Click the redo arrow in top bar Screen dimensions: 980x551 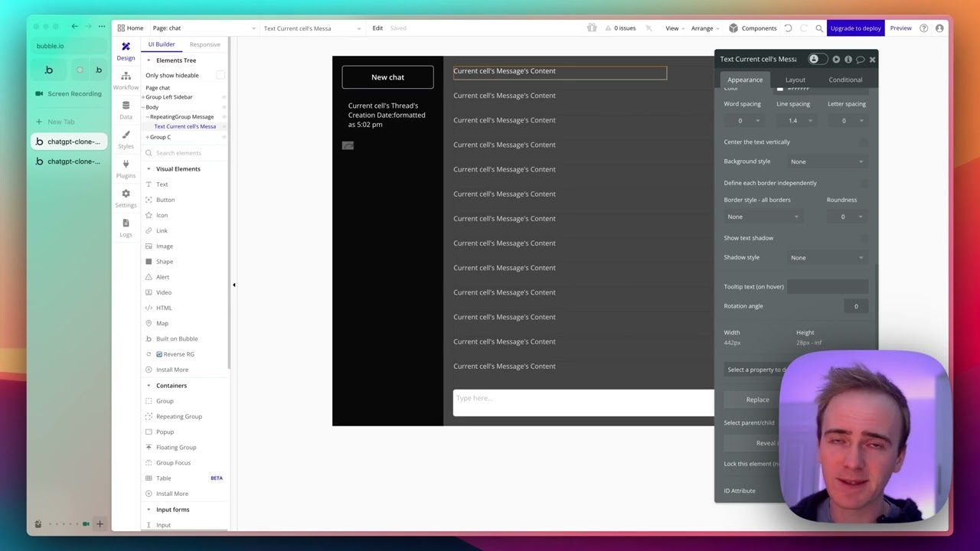click(x=804, y=28)
